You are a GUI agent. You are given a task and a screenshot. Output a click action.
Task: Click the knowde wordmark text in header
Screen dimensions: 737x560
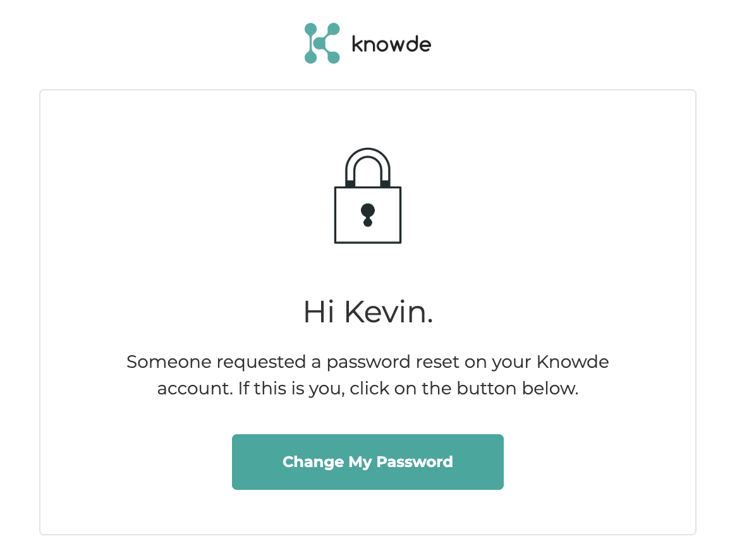click(391, 44)
